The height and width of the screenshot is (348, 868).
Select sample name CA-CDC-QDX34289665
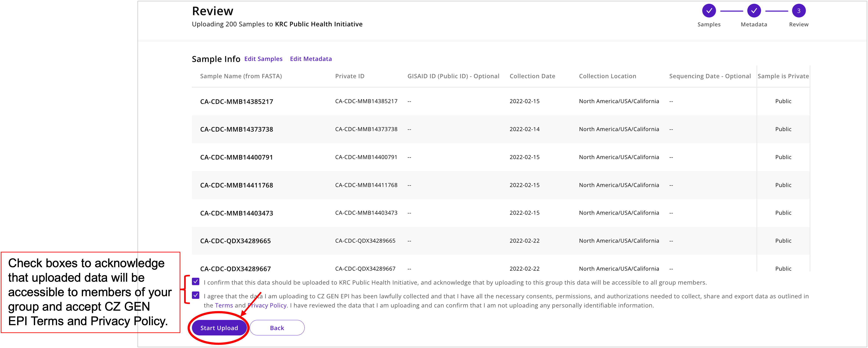235,241
